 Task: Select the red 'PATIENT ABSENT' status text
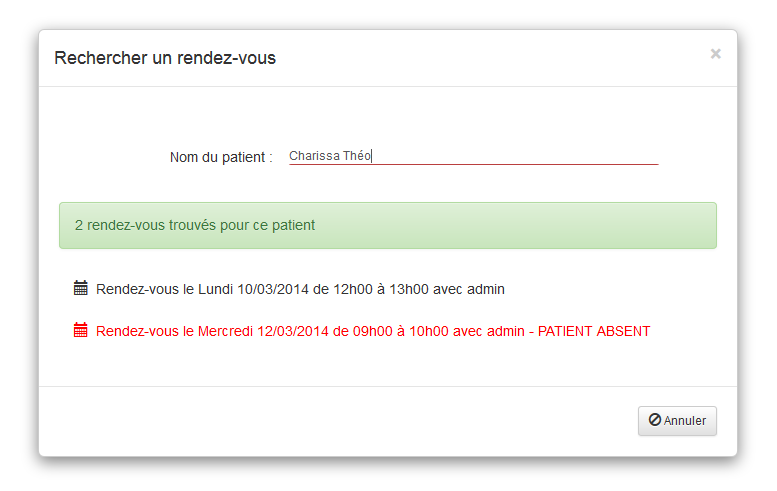point(594,331)
